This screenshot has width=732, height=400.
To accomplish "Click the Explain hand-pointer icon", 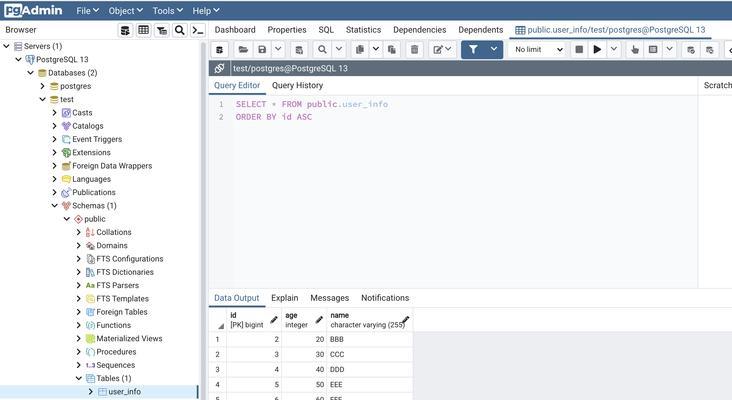I will 634,49.
